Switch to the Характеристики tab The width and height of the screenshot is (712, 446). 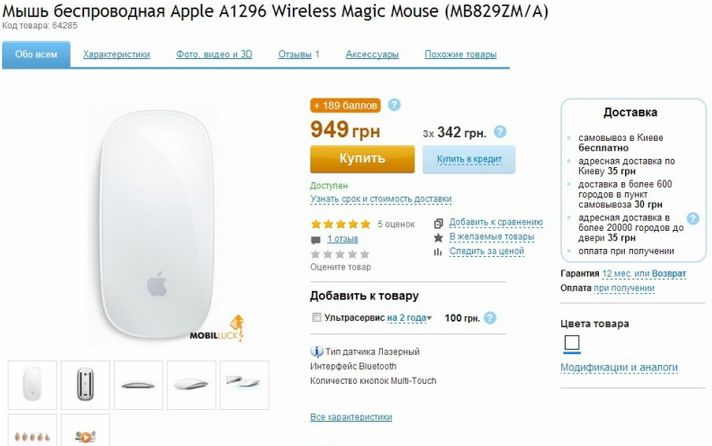point(117,55)
